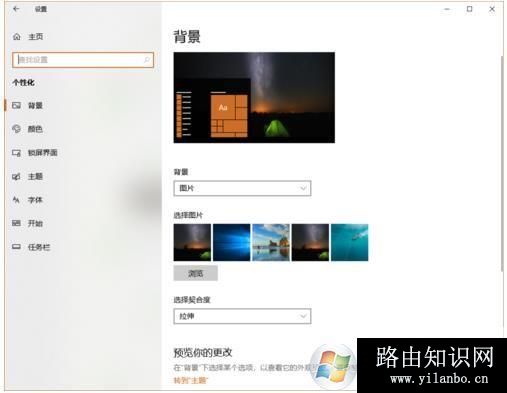Open the 选择契合度 dropdown showing 拉伸

pyautogui.click(x=242, y=316)
